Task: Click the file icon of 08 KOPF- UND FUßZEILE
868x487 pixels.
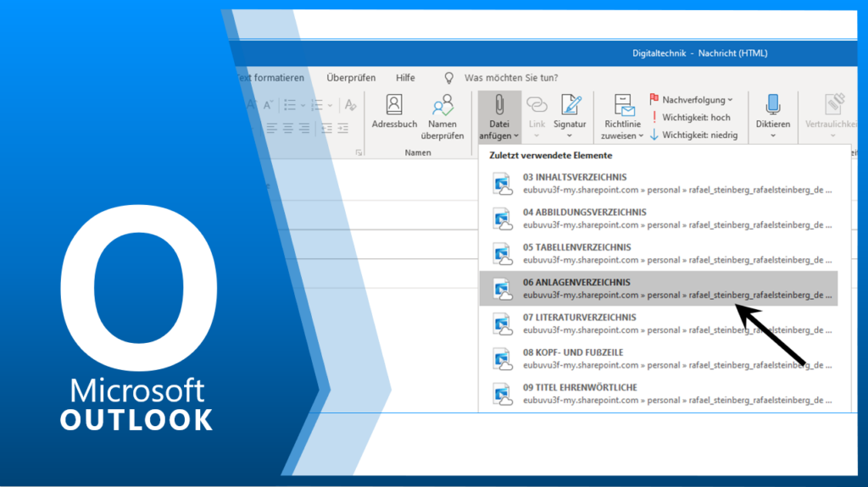Action: tap(503, 359)
